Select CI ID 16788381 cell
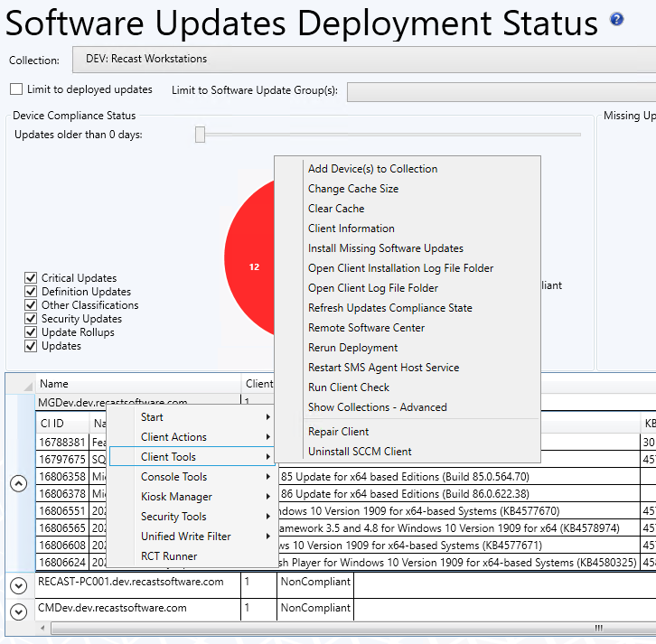 62,442
